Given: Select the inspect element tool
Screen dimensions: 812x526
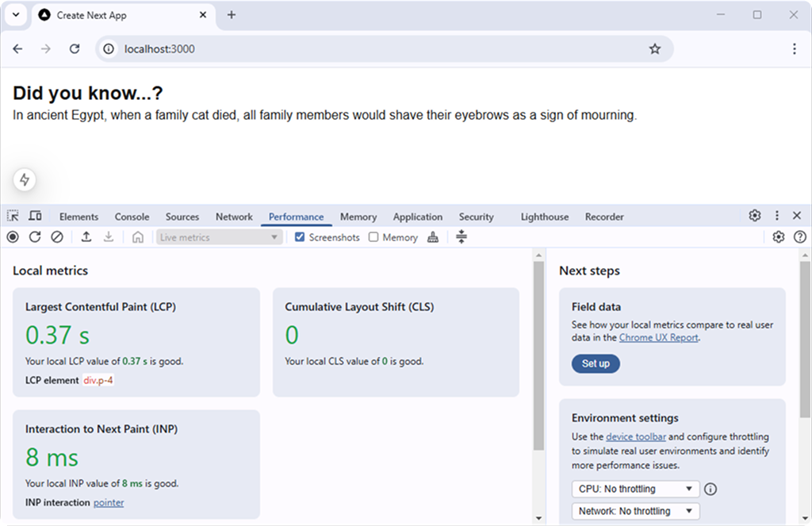Looking at the screenshot, I should coord(12,216).
